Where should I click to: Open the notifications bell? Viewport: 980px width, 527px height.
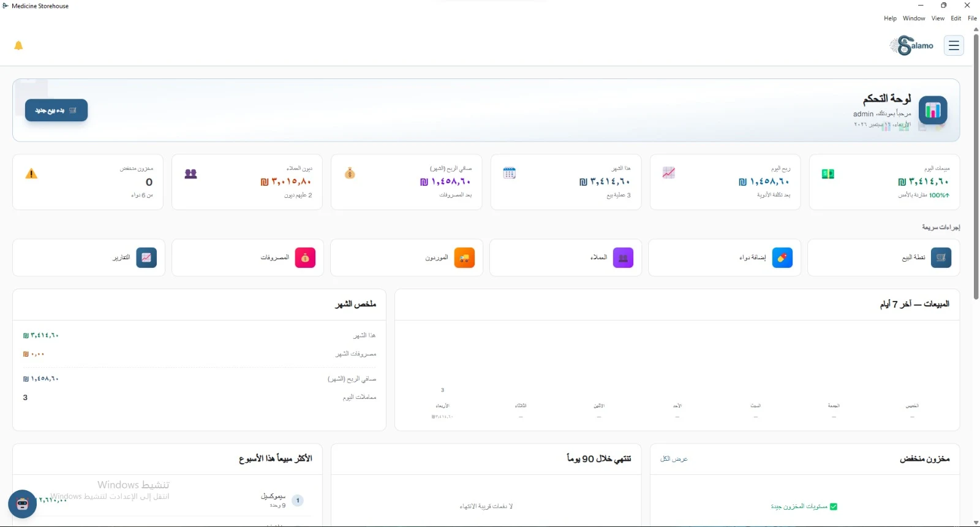point(18,45)
